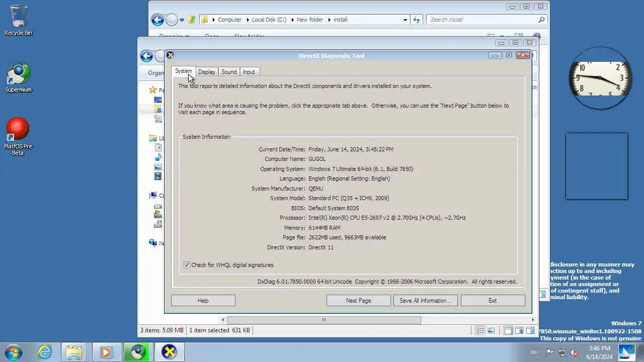Click Network icon in navigation pane
The height and width of the screenshot is (362, 644).
click(x=153, y=243)
